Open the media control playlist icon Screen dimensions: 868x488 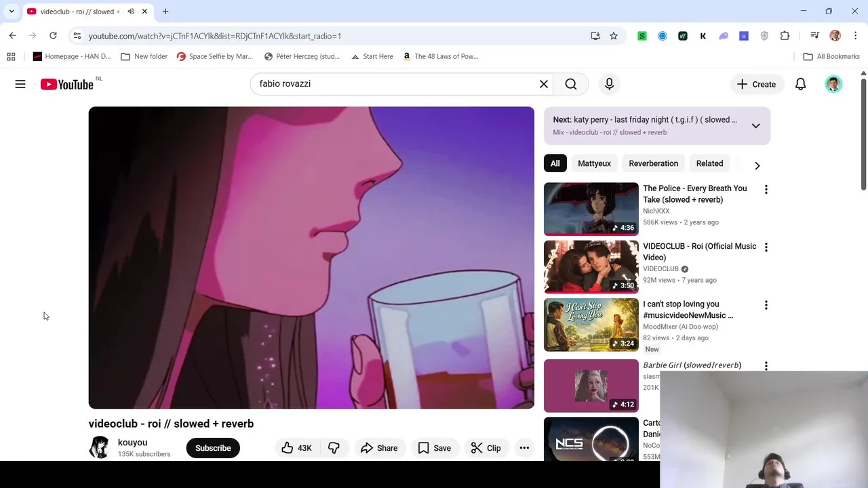coord(815,36)
